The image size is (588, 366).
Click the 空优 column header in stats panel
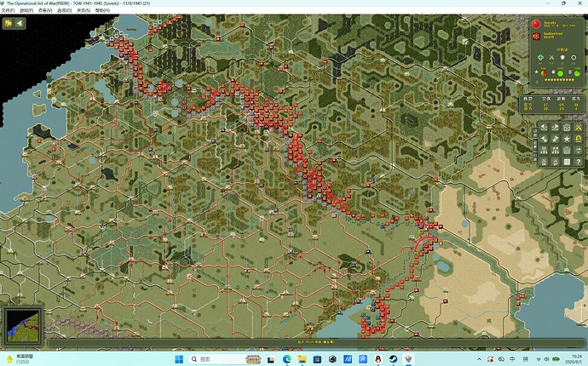tap(546, 99)
